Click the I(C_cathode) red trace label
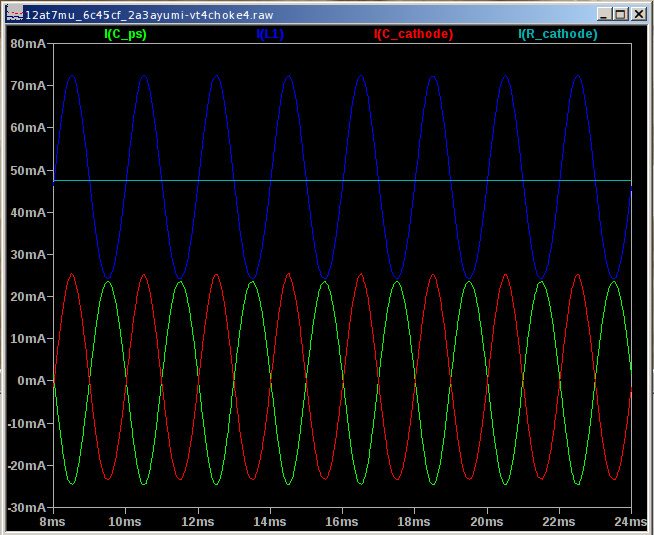 413,34
